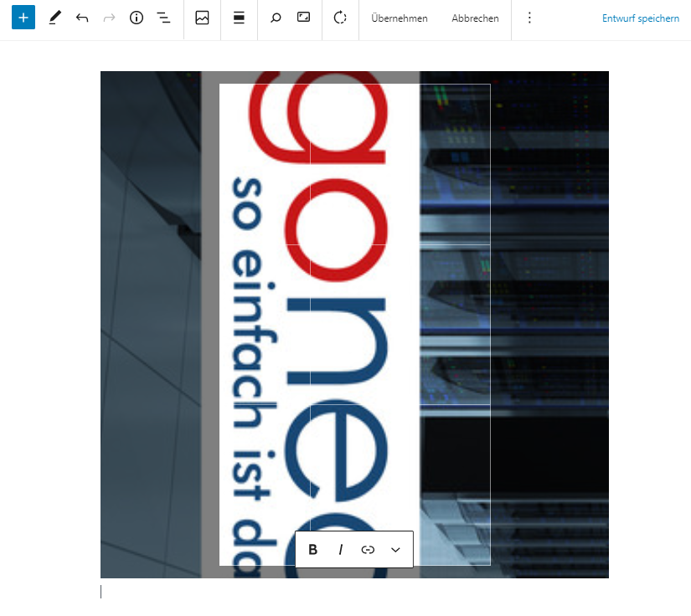Click the image caption text field
Screen dimensions: 691x616
(354, 592)
